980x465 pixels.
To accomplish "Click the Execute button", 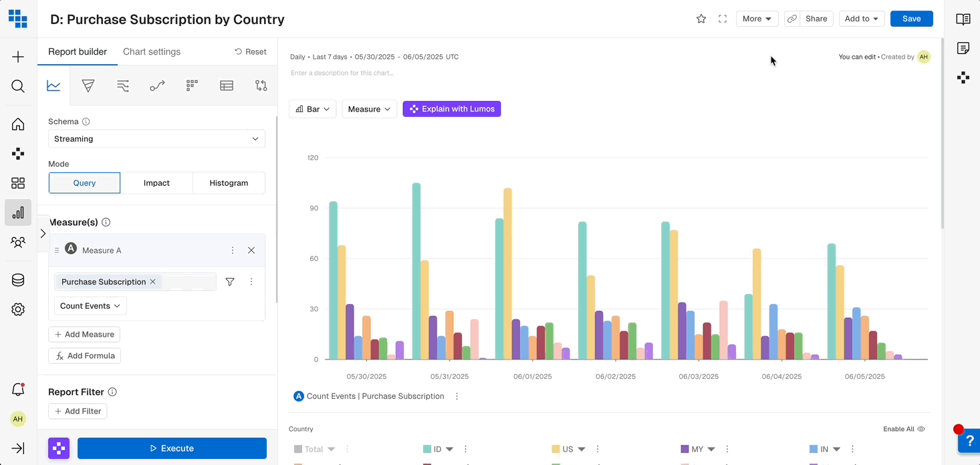I will (x=172, y=448).
